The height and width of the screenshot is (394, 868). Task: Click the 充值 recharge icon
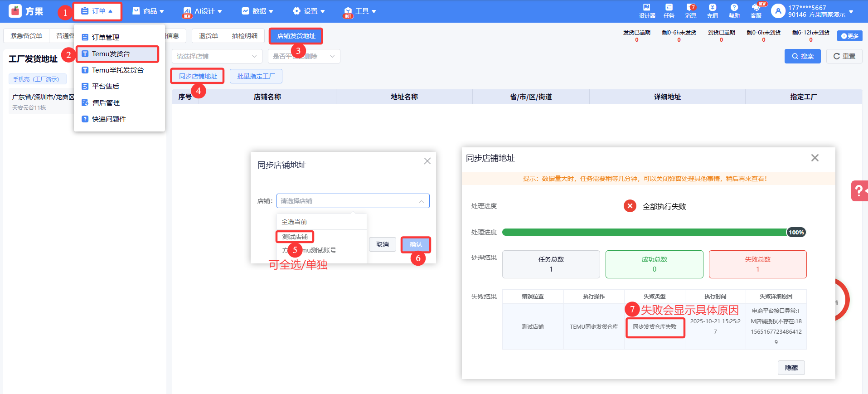coord(712,8)
